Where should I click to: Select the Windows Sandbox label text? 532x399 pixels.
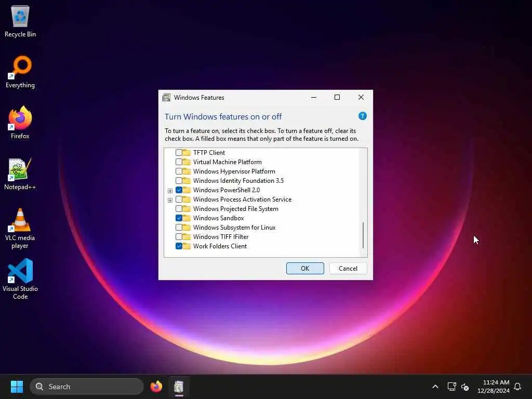tap(219, 218)
